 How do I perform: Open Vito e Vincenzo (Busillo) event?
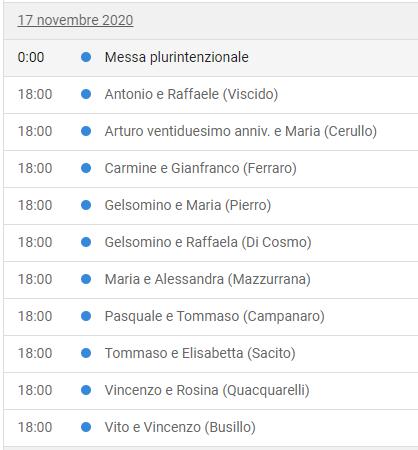click(180, 427)
